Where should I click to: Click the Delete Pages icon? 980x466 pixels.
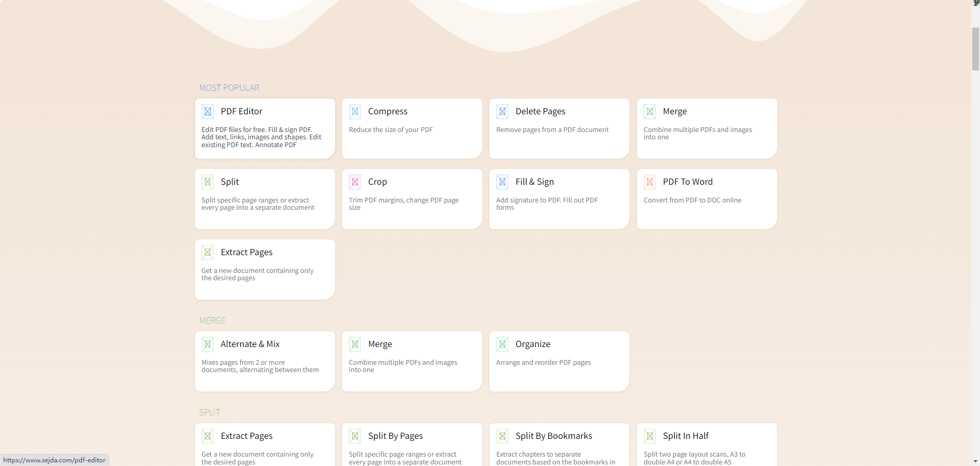(502, 111)
